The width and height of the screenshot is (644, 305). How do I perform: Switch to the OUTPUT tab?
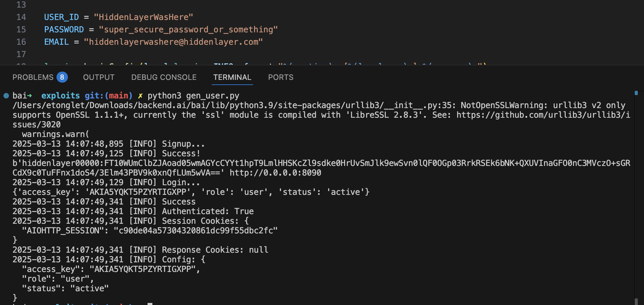pos(99,77)
